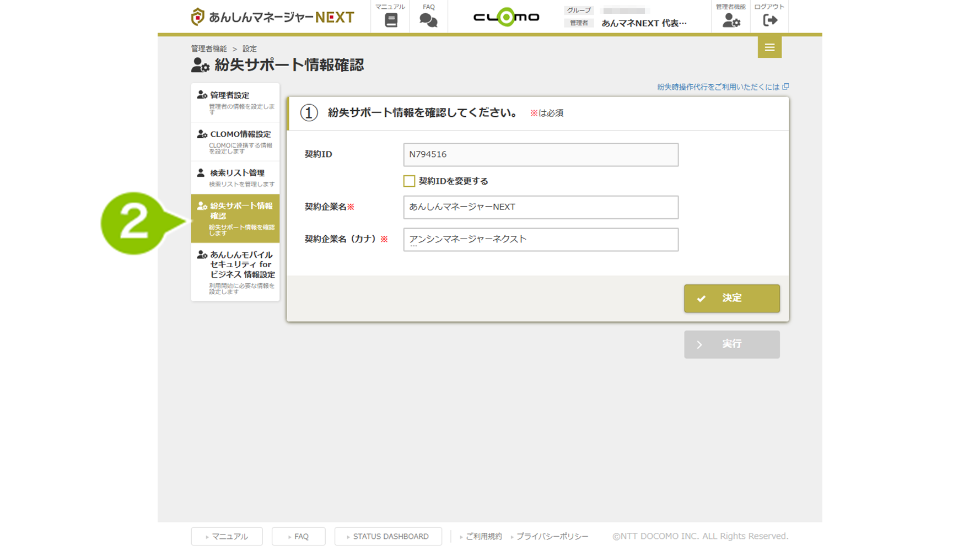Open the 紛失時操作代行をご利用いただくには link
The image size is (980, 551).
pos(718,87)
